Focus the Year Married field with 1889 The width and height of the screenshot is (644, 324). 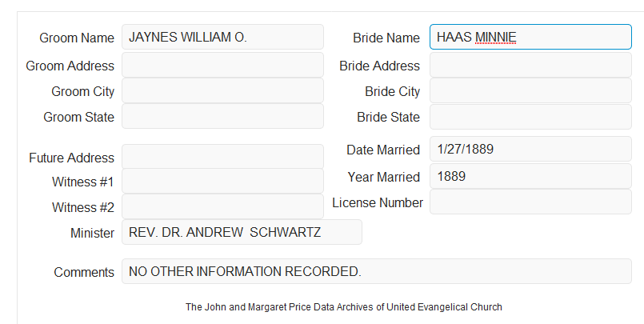[530, 177]
